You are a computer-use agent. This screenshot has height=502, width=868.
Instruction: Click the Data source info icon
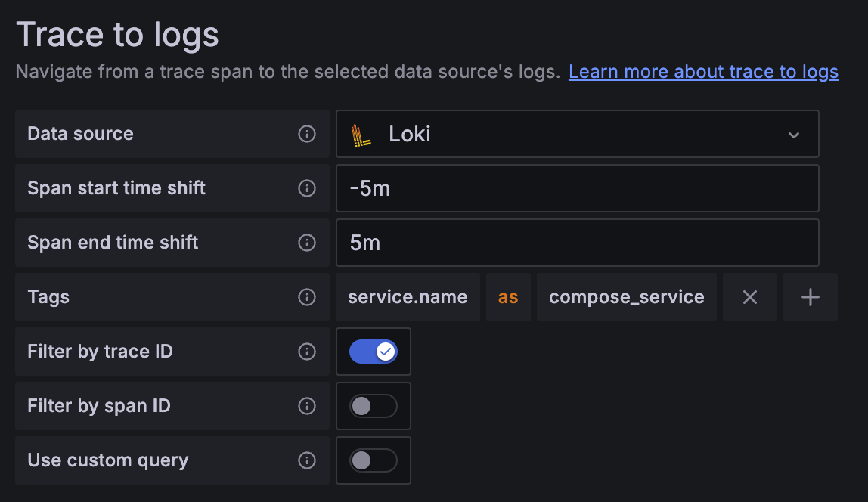coord(307,134)
